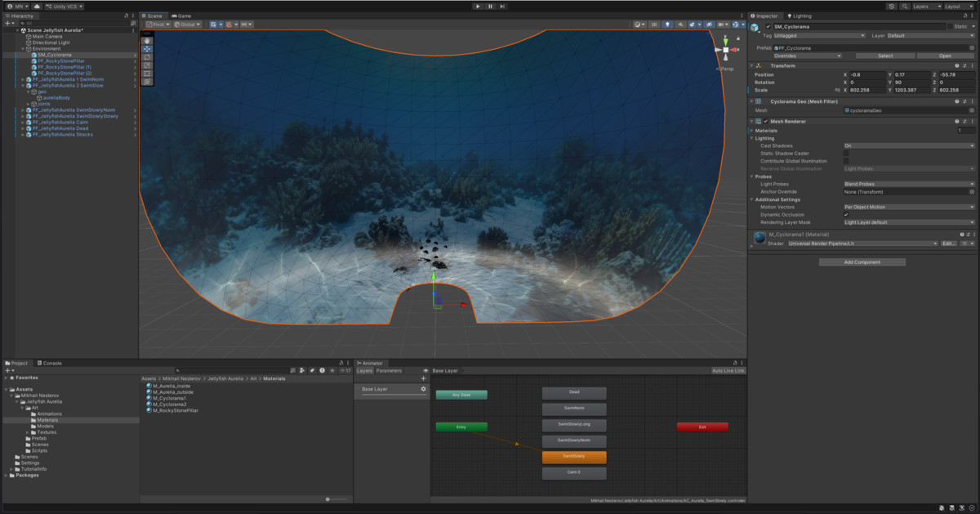This screenshot has height=514, width=980.
Task: Open the Parameters tab in Animator
Action: pos(389,370)
